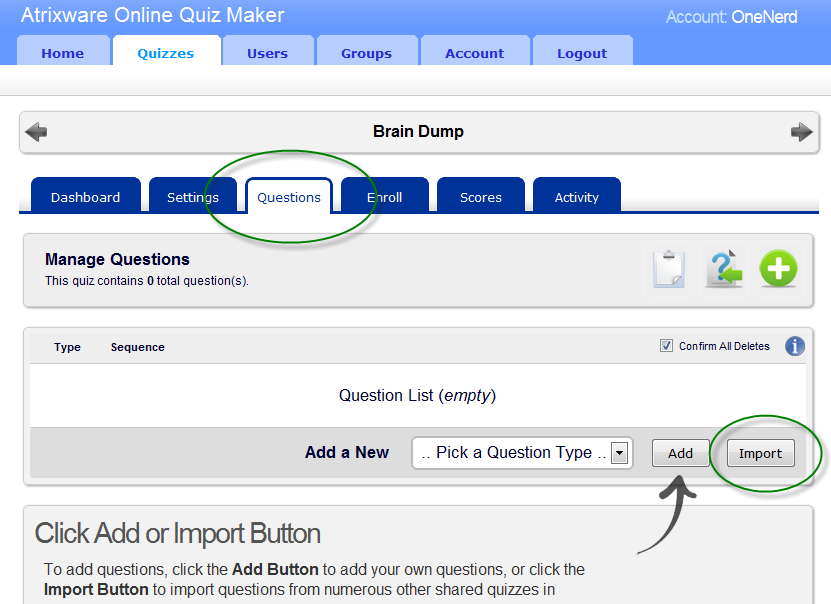Open the quiz Dashboard tab

(x=86, y=196)
